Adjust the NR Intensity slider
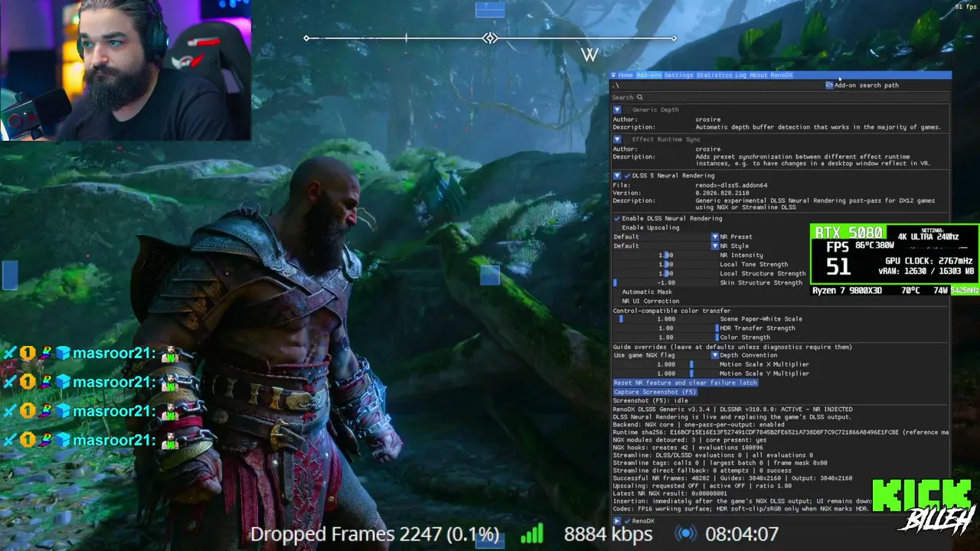 coord(665,255)
